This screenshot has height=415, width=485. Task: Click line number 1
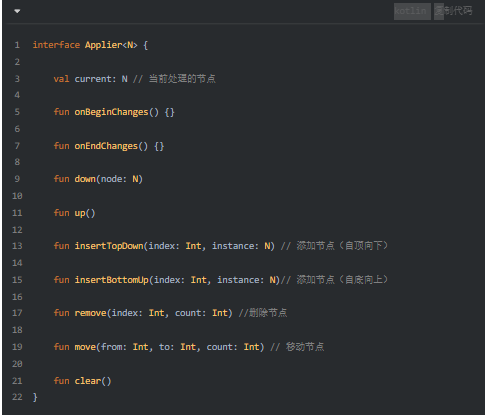pyautogui.click(x=17, y=45)
